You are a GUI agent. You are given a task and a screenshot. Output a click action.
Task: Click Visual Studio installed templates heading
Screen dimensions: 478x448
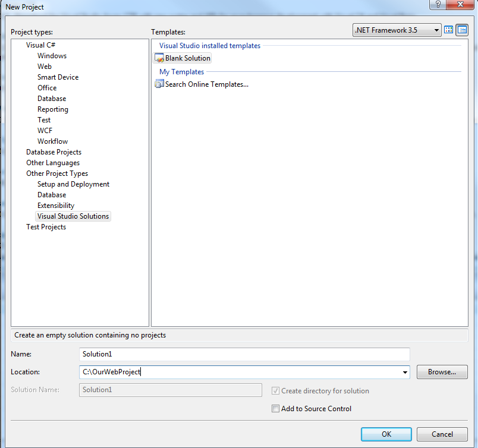point(210,46)
